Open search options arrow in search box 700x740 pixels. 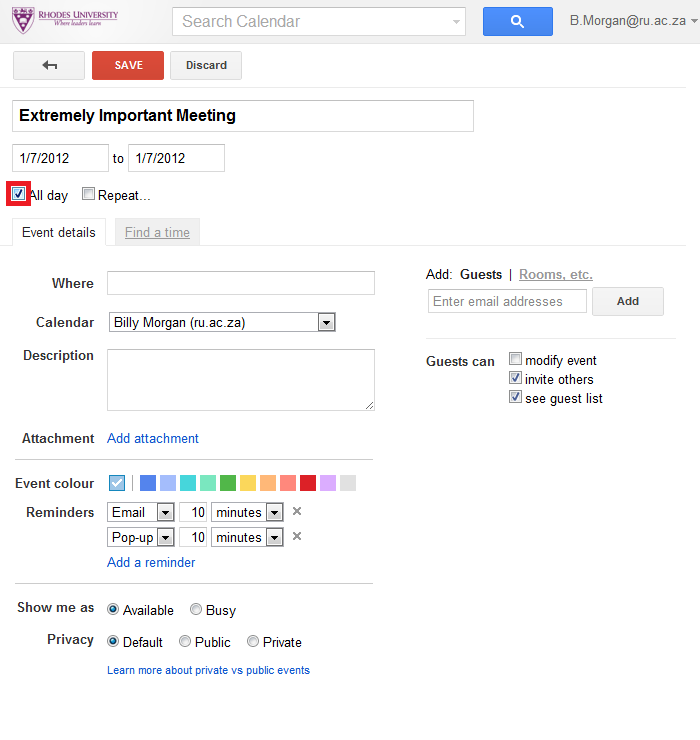coord(456,22)
